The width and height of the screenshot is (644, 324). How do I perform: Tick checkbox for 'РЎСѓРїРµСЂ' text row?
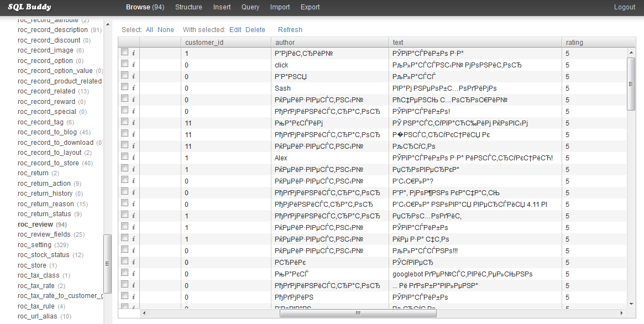pos(124,261)
